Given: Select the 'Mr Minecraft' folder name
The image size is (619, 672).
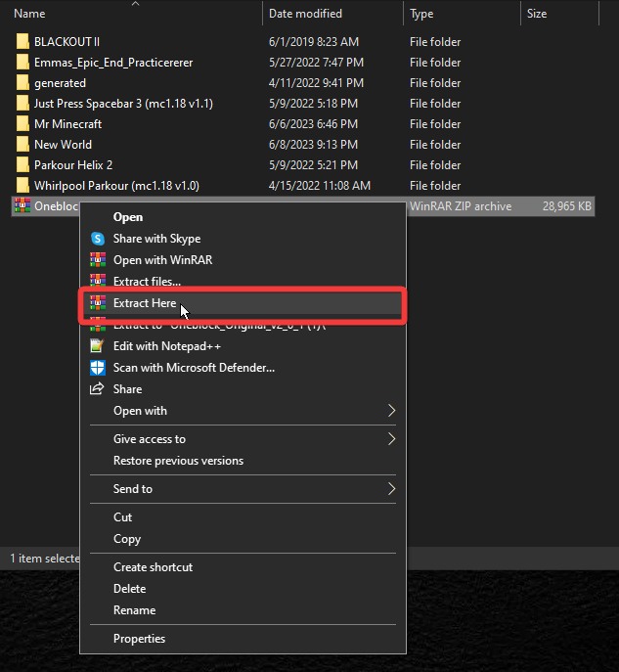Looking at the screenshot, I should coord(67,124).
